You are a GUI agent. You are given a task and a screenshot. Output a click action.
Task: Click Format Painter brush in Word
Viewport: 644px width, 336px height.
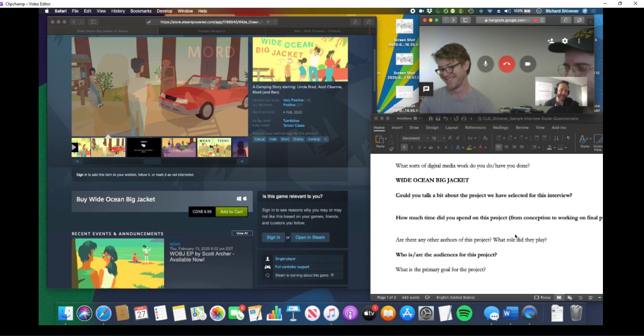[x=391, y=148]
